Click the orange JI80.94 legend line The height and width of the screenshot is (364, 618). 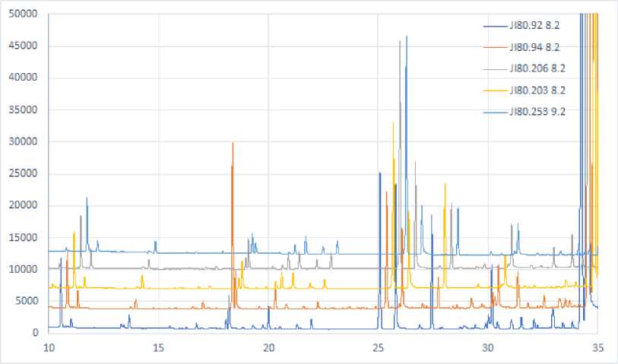[x=495, y=47]
